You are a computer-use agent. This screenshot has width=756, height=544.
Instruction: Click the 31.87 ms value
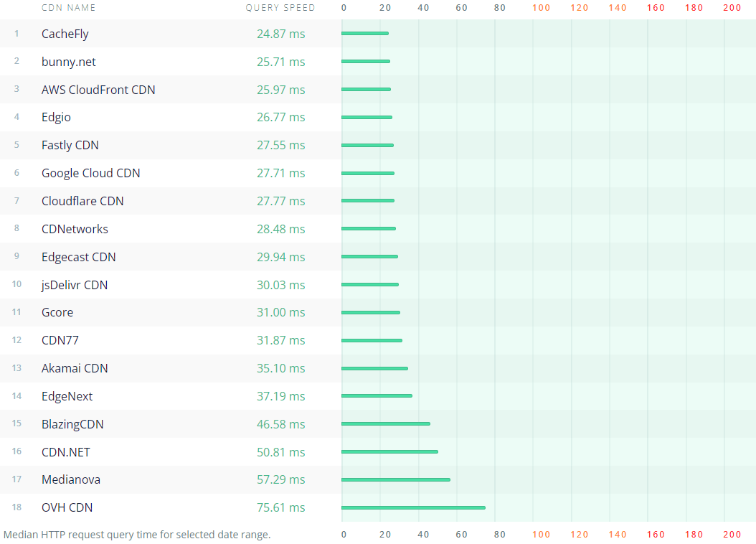(281, 340)
